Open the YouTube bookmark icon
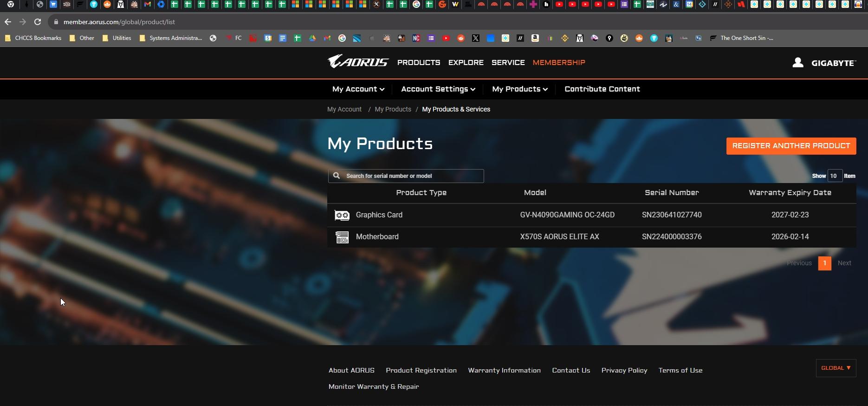 click(446, 38)
